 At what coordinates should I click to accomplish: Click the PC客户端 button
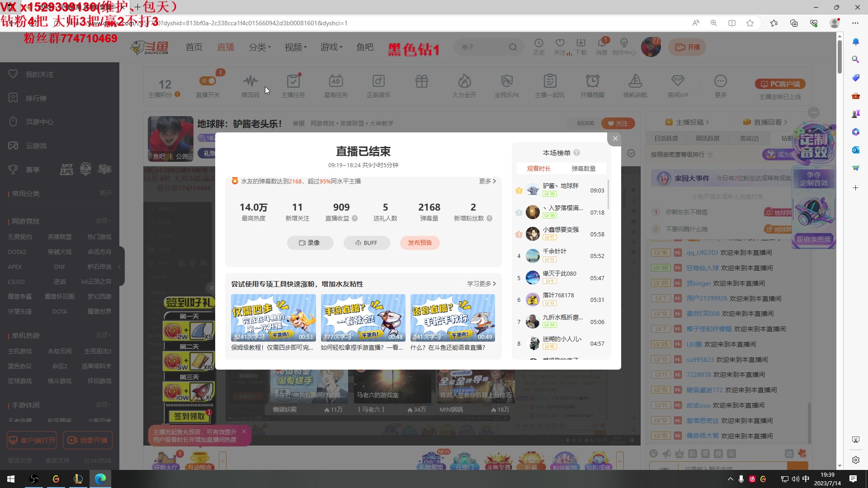coord(780,84)
